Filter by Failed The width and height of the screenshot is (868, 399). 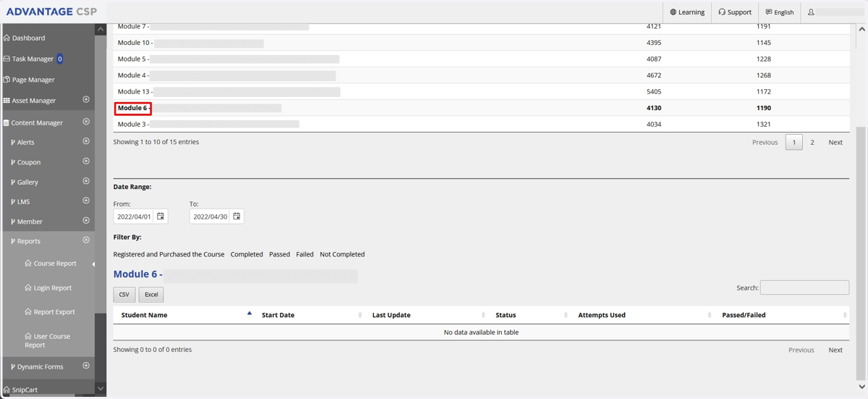coord(305,254)
